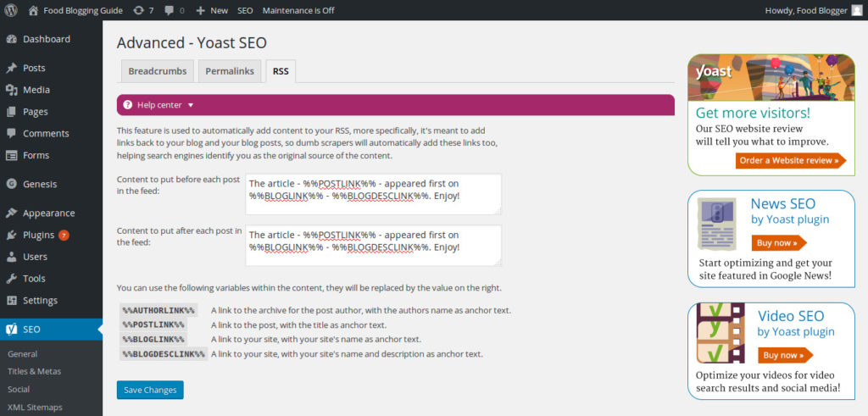Screen dimensions: 868x416
Task: Click the %%BLOGLINK%% variable code
Action: tap(153, 339)
